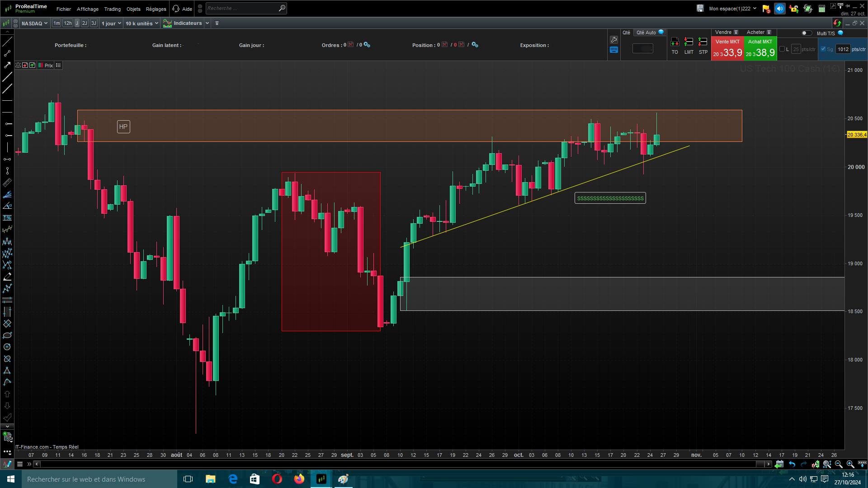The image size is (868, 488).
Task: Open the Objets menu
Action: (x=133, y=9)
